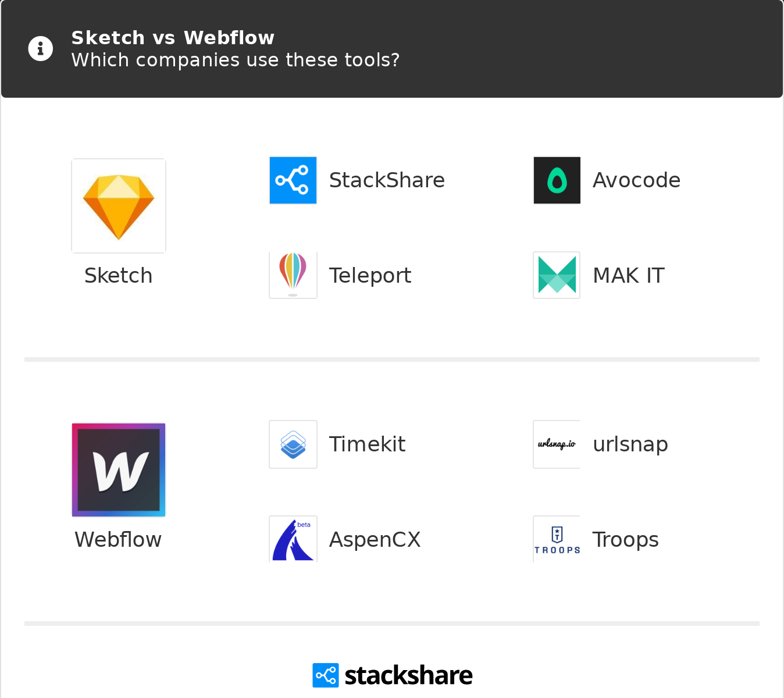This screenshot has height=698, width=784.
Task: Click the Timekit name label
Action: click(367, 444)
